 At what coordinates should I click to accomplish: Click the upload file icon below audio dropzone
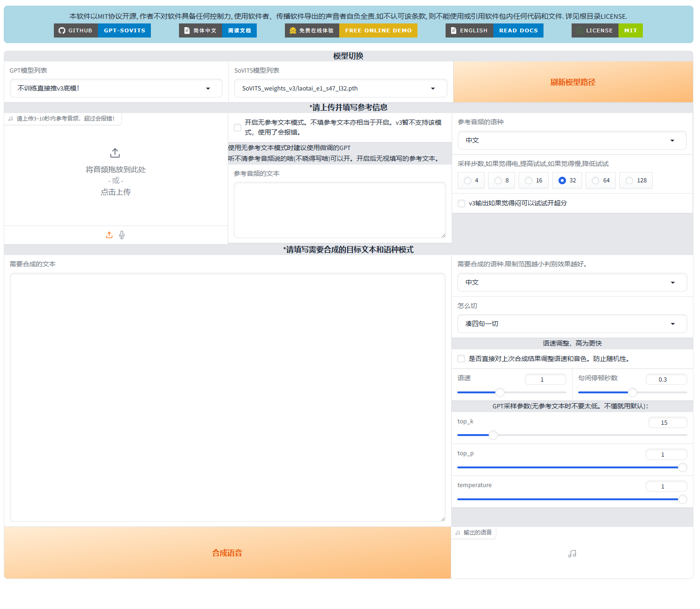click(109, 235)
